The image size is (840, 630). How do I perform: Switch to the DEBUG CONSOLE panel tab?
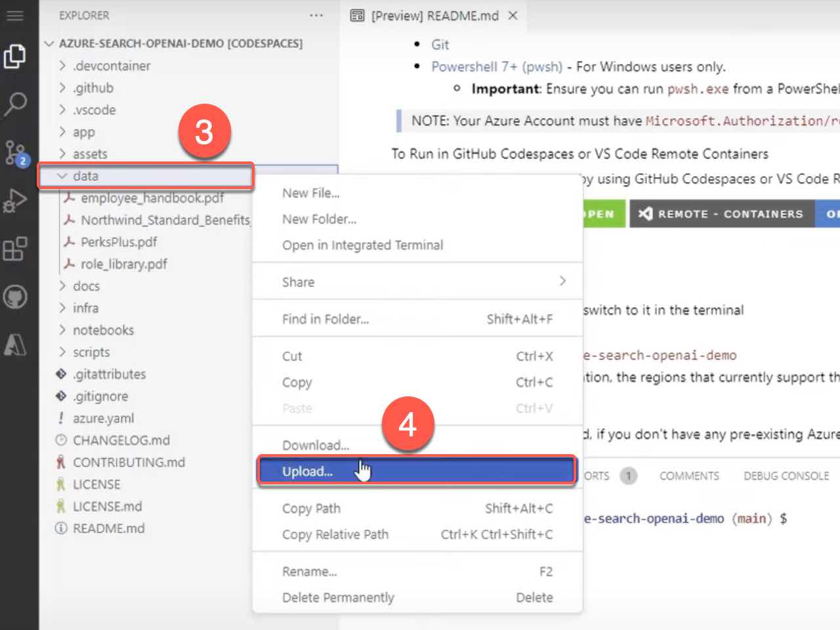[x=786, y=476]
